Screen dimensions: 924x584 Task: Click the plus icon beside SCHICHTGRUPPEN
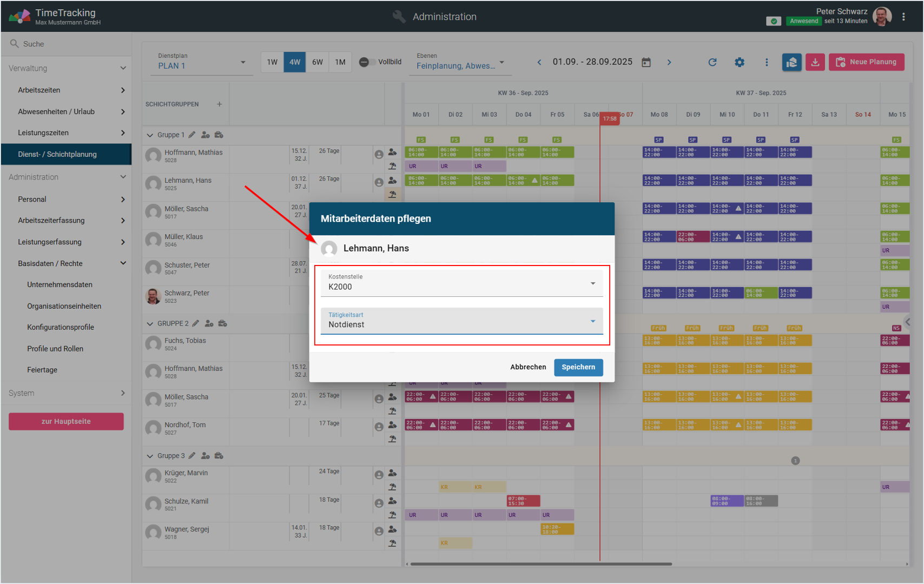(219, 104)
